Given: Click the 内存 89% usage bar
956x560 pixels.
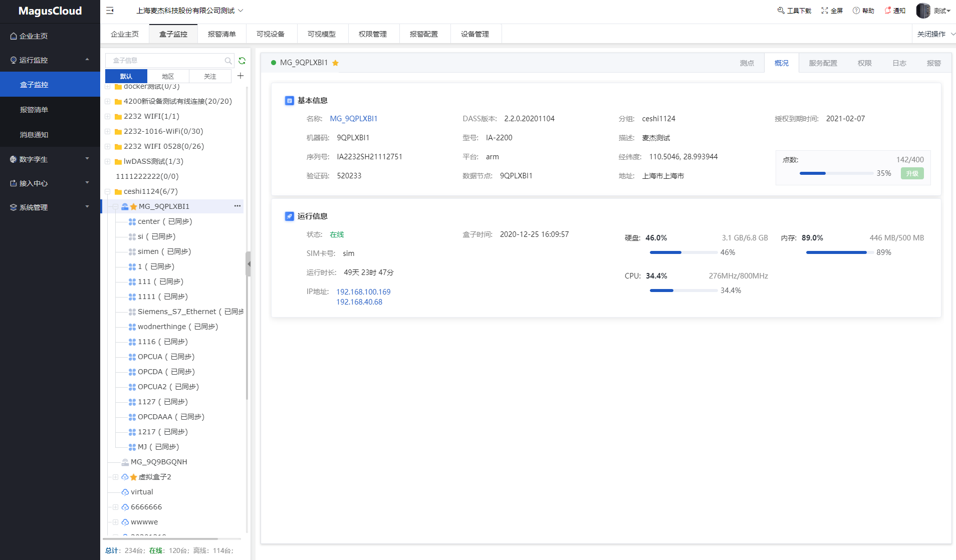Looking at the screenshot, I should point(840,252).
